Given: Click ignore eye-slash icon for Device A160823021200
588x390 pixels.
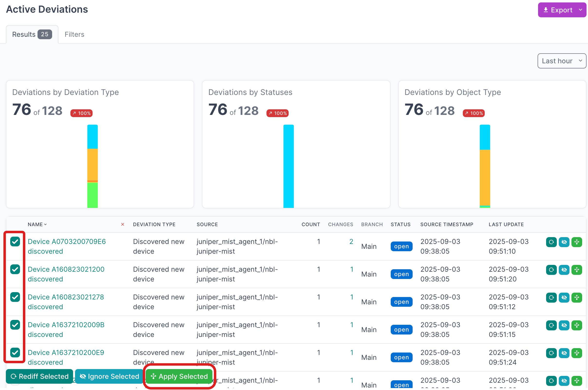Looking at the screenshot, I should [x=564, y=270].
